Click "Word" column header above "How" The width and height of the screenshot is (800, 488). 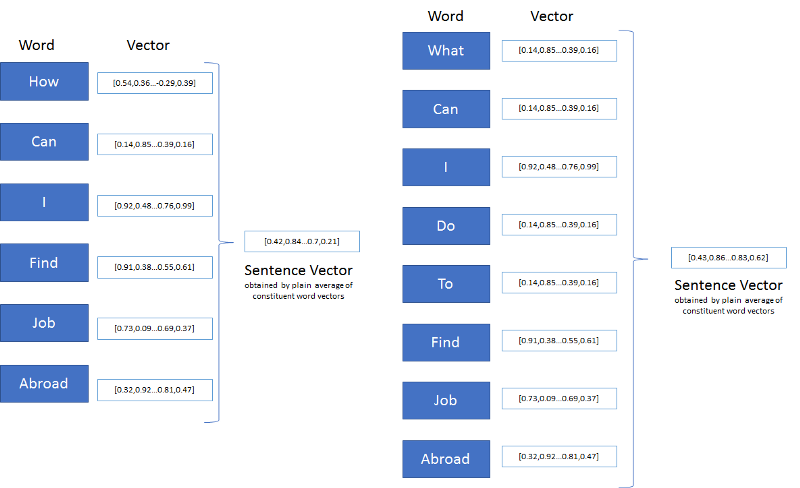tap(37, 45)
